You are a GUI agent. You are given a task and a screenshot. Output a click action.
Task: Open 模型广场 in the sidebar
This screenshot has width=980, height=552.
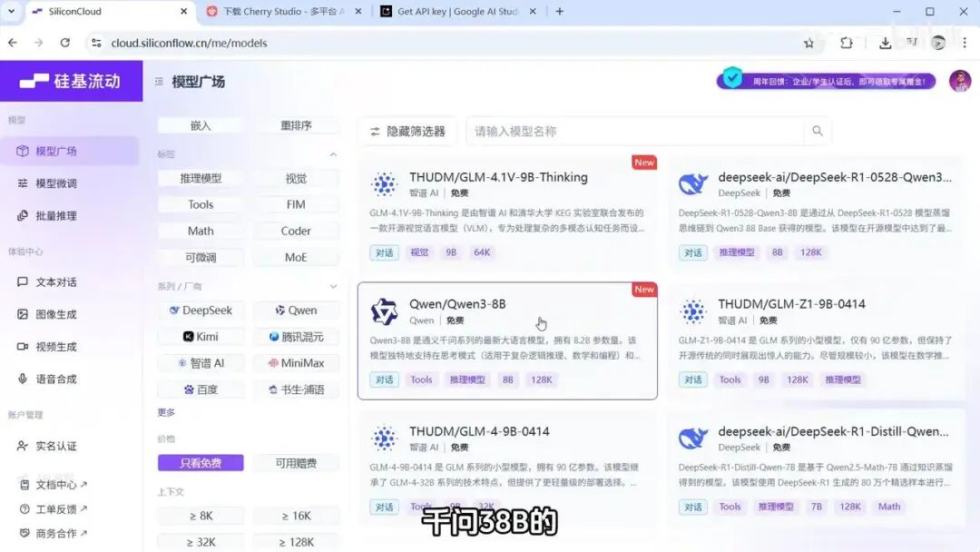[69, 152]
